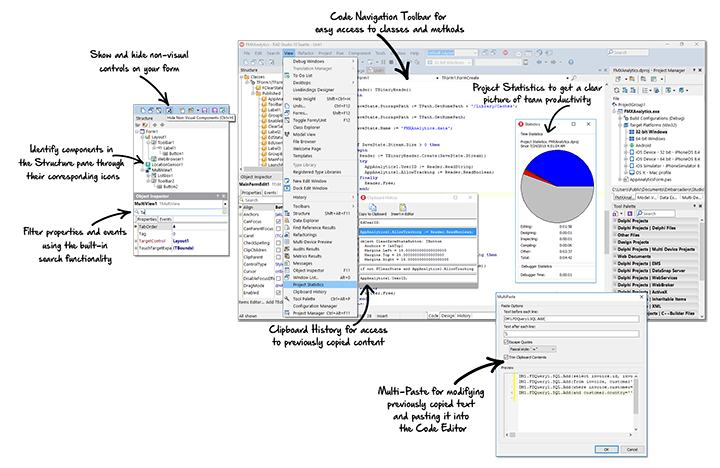The width and height of the screenshot is (720, 468).
Task: Click the Audits Results icon
Action: point(287,249)
